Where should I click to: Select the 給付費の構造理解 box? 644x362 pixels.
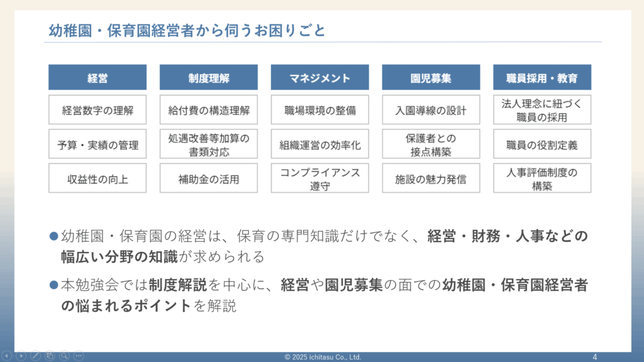(x=209, y=110)
